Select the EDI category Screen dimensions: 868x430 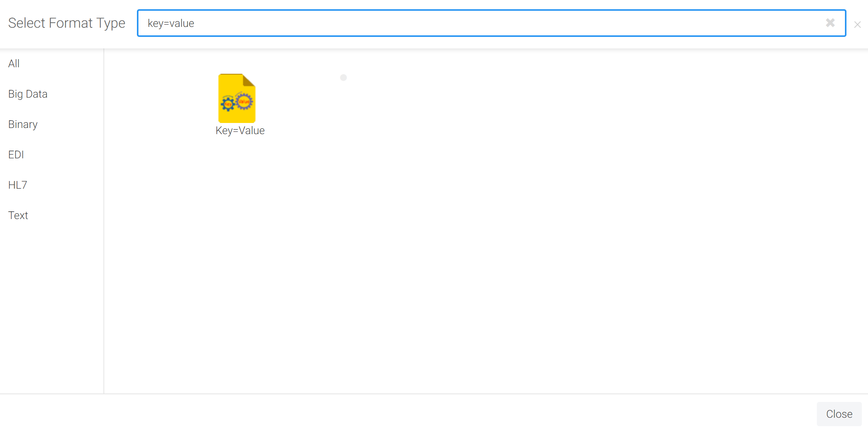tap(16, 154)
